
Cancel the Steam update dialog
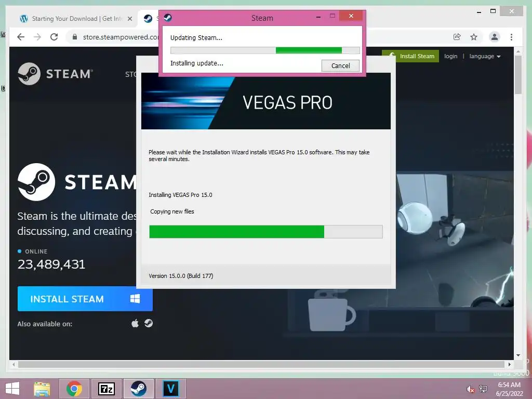(x=340, y=65)
